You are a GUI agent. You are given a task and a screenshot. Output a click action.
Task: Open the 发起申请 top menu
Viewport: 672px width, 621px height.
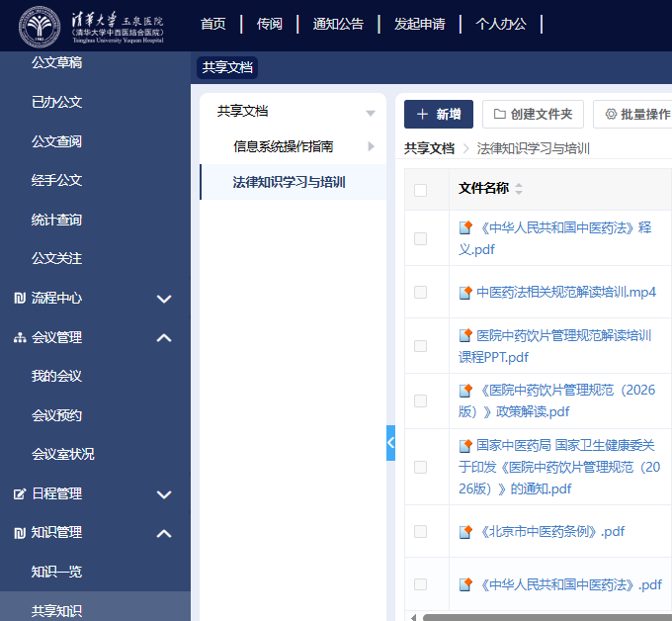[420, 24]
